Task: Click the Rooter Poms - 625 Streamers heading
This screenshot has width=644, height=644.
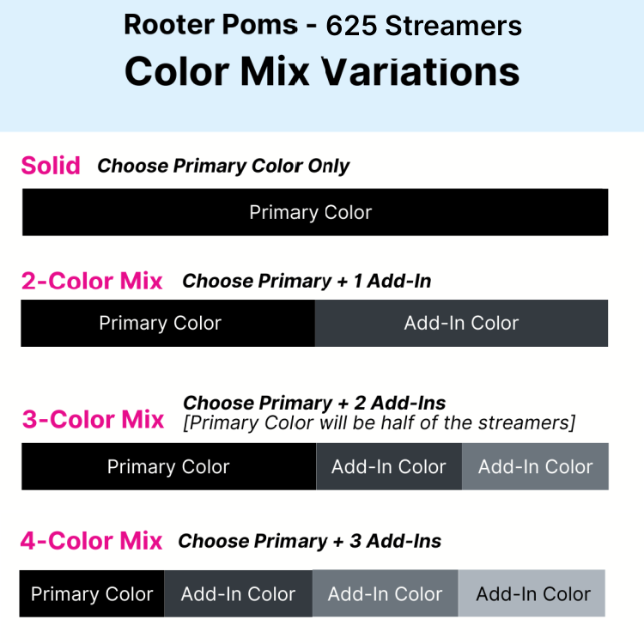Action: [323, 25]
